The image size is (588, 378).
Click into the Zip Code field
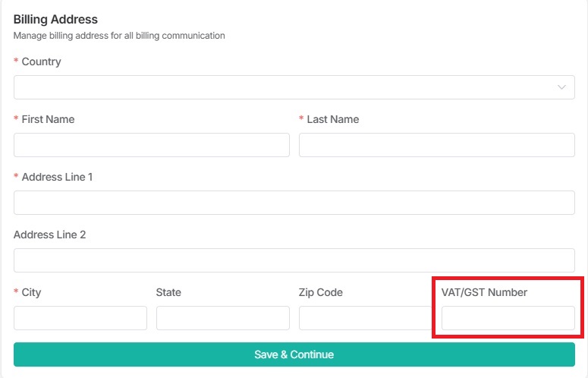click(364, 318)
